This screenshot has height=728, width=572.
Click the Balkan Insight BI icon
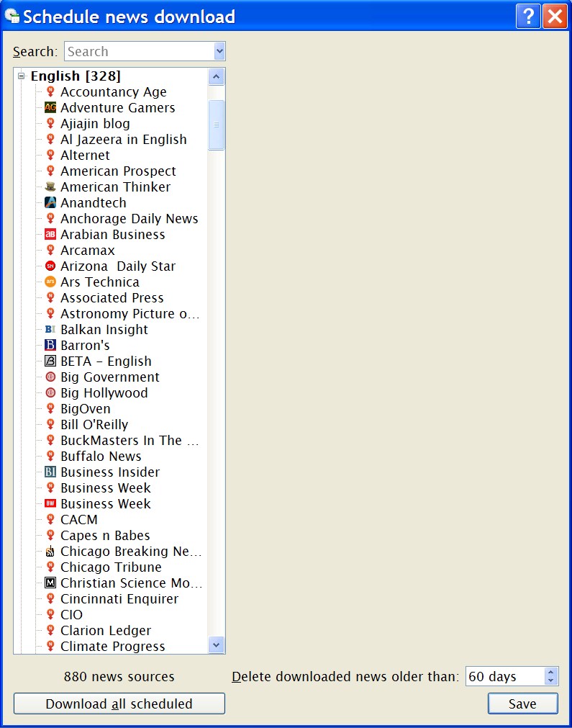50,329
